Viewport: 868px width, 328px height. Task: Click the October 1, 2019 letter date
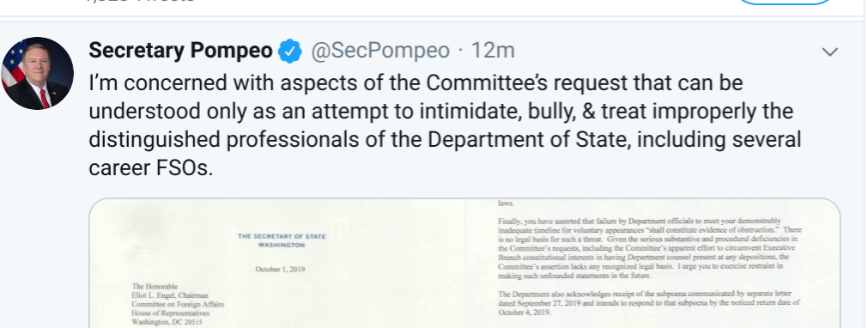tap(280, 270)
